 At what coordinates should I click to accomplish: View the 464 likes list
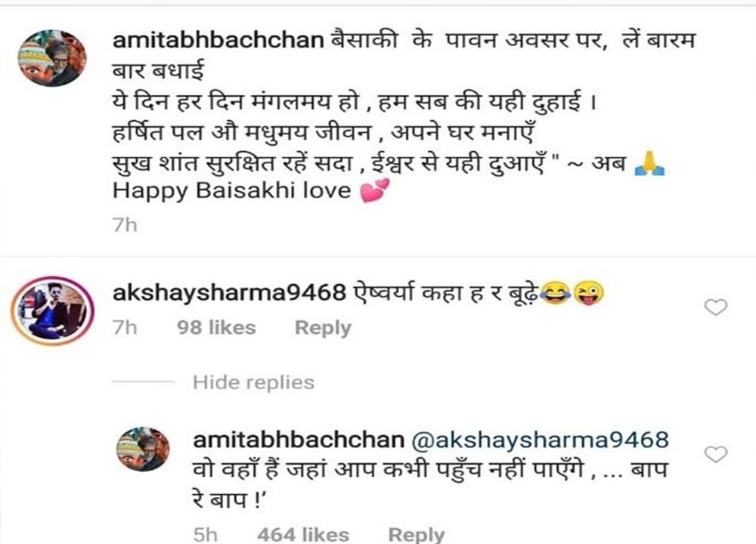[303, 534]
